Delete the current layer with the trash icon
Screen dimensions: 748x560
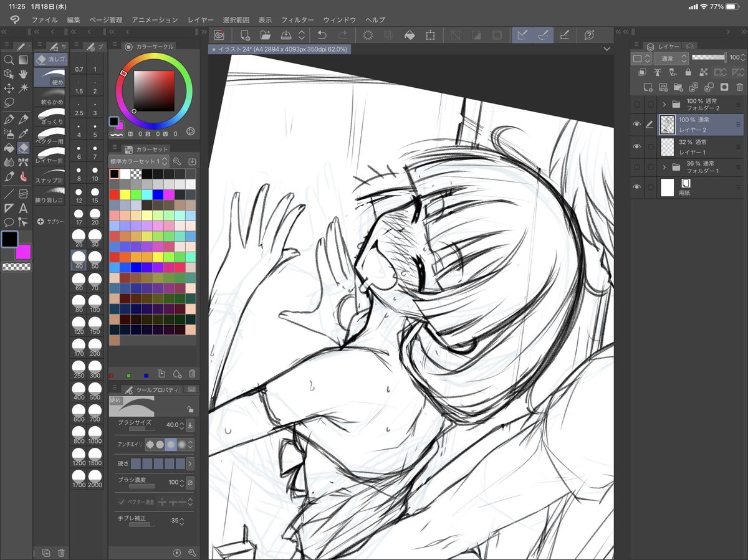(739, 87)
